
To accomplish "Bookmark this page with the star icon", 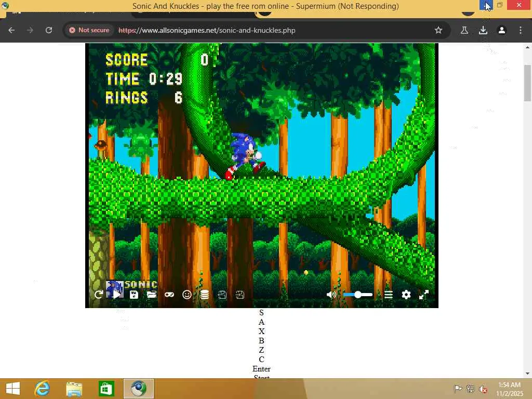I will tap(438, 30).
